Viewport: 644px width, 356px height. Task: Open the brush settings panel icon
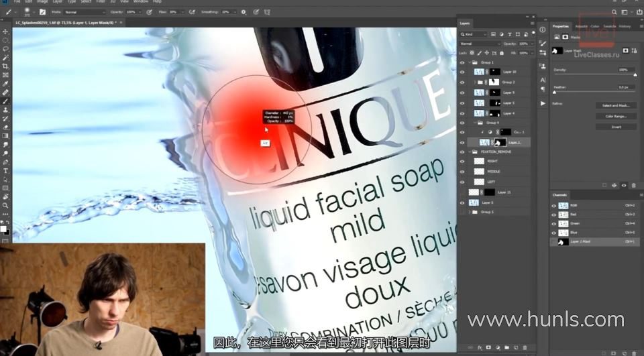click(42, 12)
